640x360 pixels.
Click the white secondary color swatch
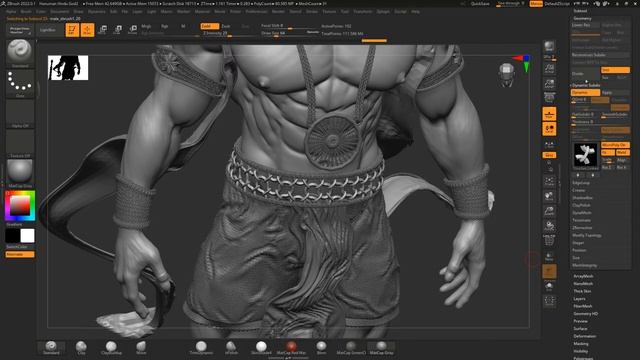click(x=28, y=236)
